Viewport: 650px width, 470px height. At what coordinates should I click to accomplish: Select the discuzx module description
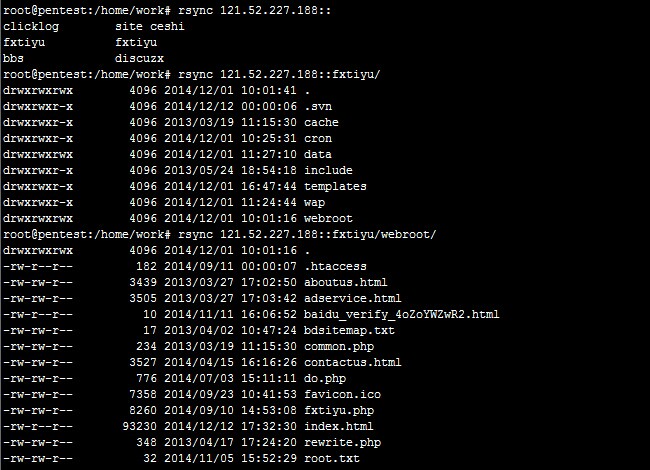coord(139,58)
